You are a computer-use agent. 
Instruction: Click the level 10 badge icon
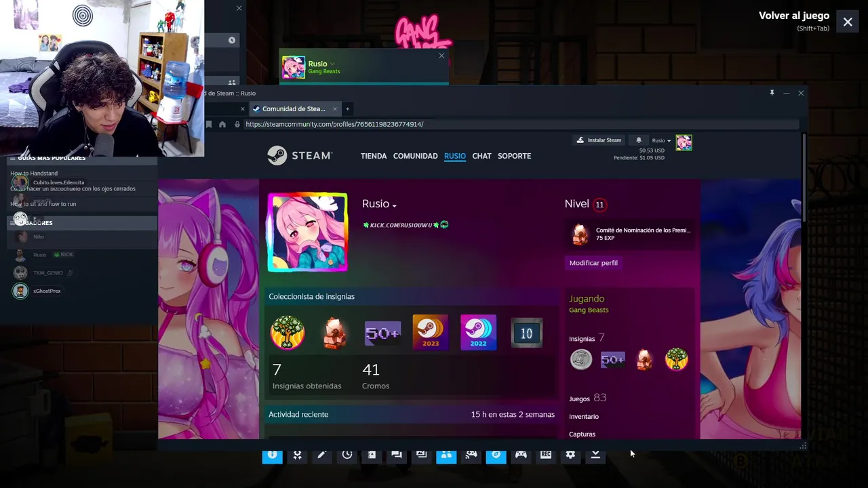526,333
